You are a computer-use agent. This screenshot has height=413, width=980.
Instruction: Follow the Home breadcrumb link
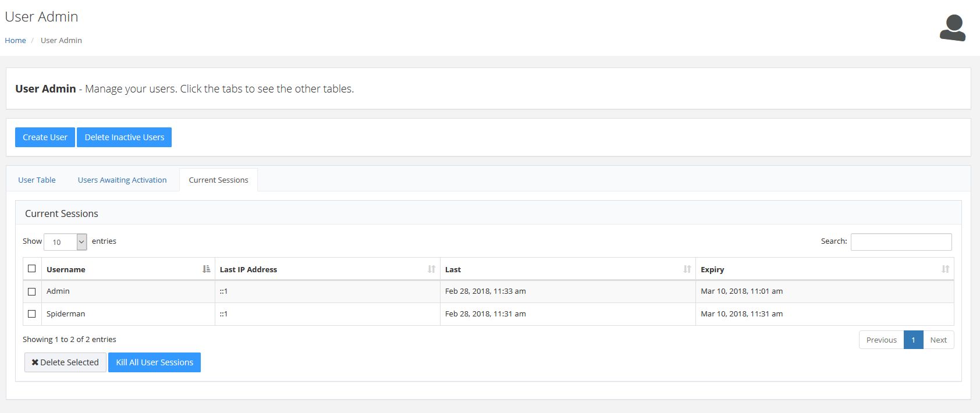click(x=15, y=40)
